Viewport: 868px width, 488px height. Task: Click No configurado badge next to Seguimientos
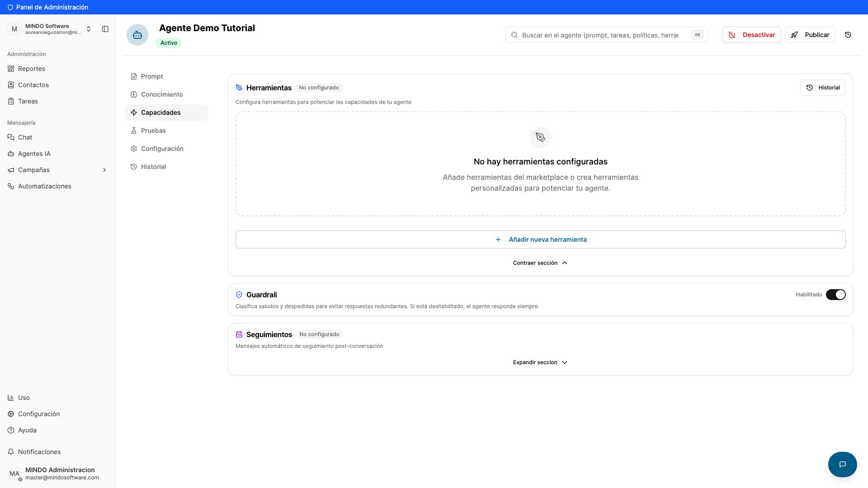[x=319, y=334]
